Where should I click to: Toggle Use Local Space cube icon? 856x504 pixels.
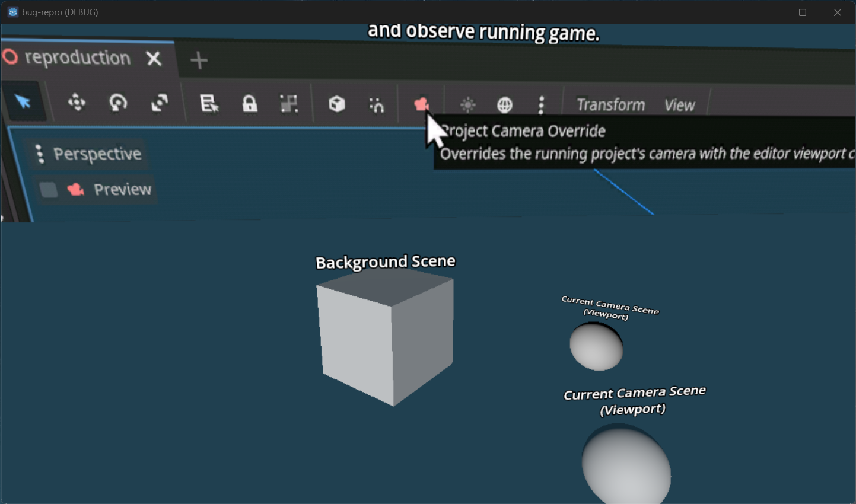coord(336,104)
